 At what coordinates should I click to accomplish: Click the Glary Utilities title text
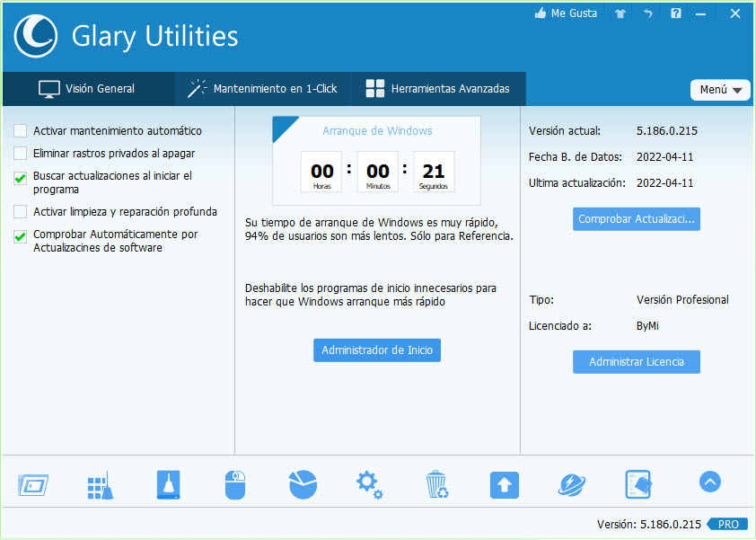[154, 36]
